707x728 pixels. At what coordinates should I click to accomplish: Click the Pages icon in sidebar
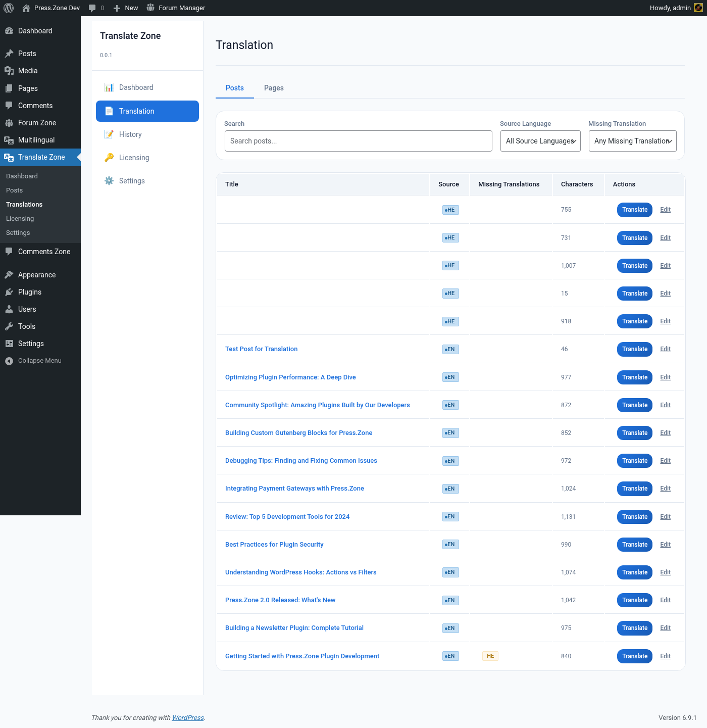tap(9, 88)
